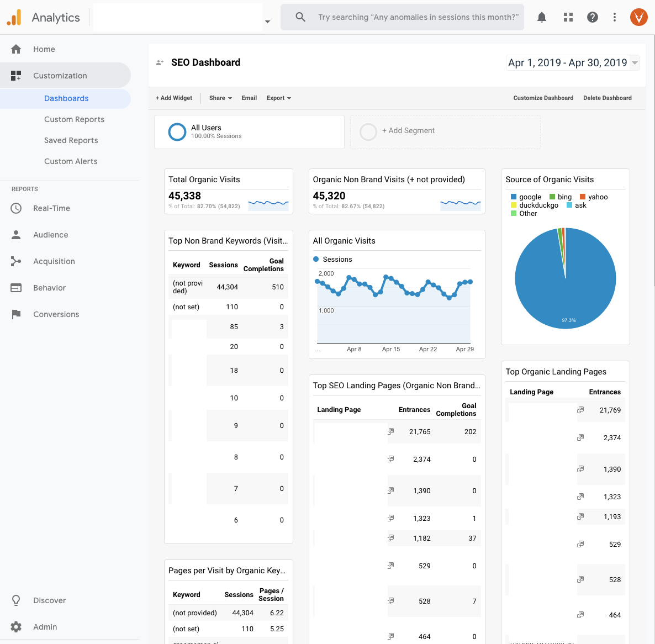This screenshot has height=644, width=655.
Task: Click the share-dashboard people icon beside the title
Action: [160, 62]
